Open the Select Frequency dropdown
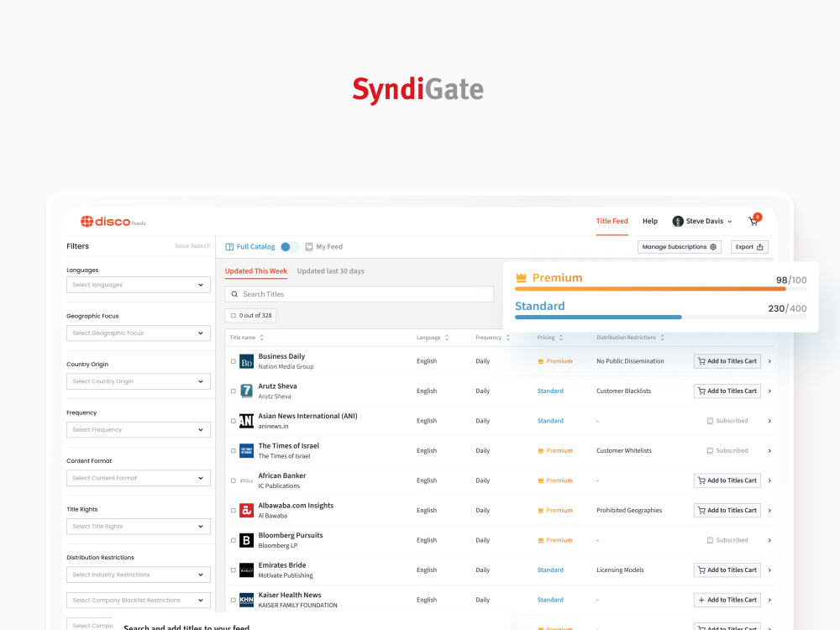Viewport: 840px width, 630px height. [x=139, y=429]
